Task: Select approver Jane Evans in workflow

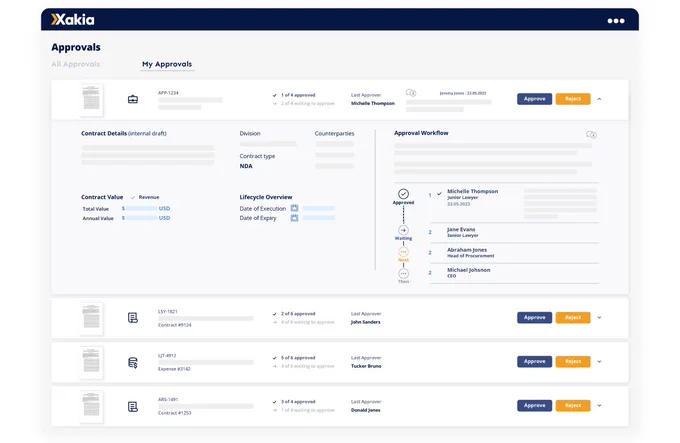Action: (461, 229)
